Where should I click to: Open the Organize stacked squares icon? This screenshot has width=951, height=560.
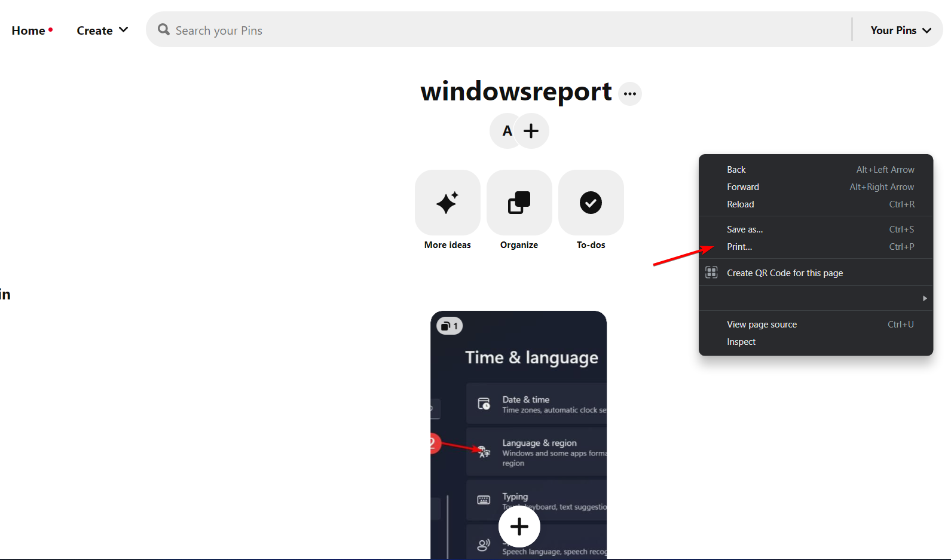point(519,203)
